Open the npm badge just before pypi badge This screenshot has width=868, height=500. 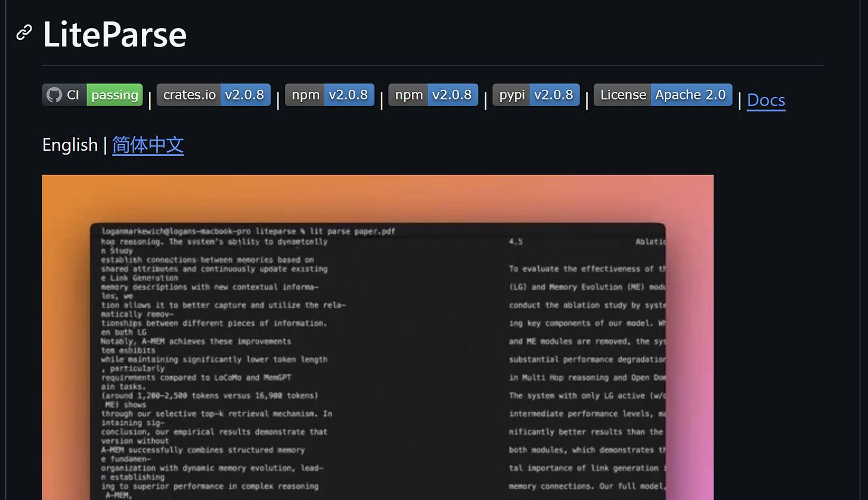(433, 95)
